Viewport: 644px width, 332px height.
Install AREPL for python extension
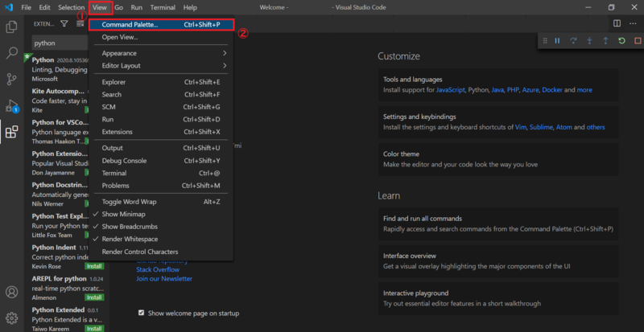[x=94, y=297]
